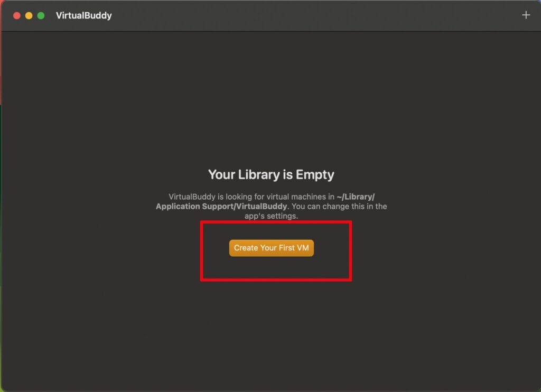Start a new virtual machine via the orange button
Viewport: 541px width, 392px height.
click(x=271, y=248)
